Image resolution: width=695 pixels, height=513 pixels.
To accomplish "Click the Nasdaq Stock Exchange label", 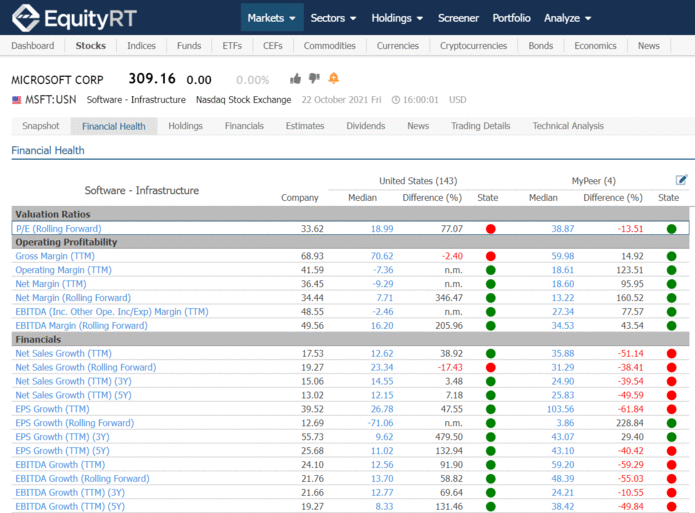I will (243, 100).
